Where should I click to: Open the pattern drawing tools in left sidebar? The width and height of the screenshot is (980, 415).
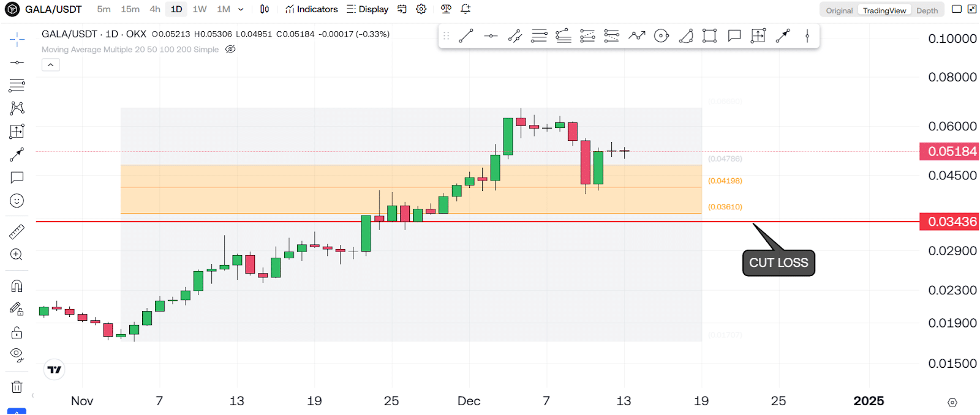17,108
